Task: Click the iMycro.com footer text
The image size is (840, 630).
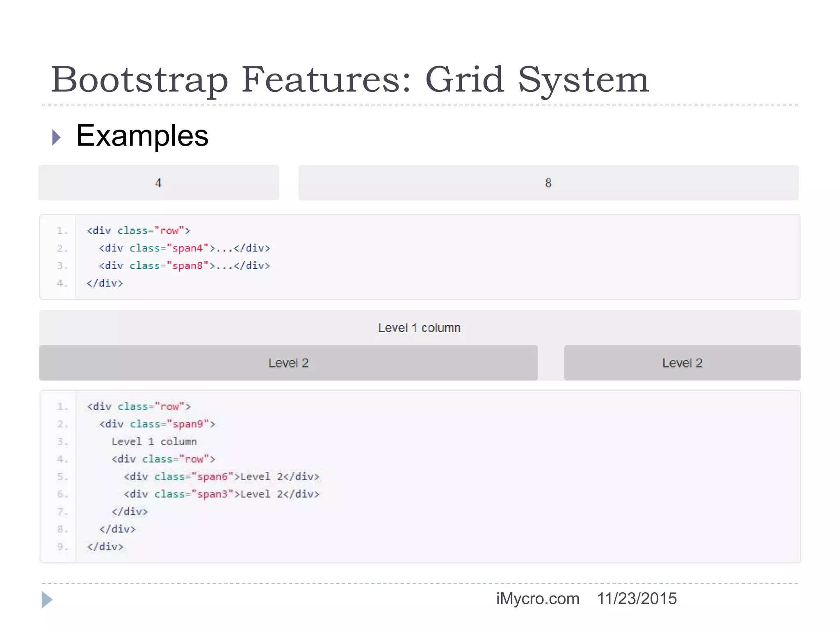Action: [538, 599]
